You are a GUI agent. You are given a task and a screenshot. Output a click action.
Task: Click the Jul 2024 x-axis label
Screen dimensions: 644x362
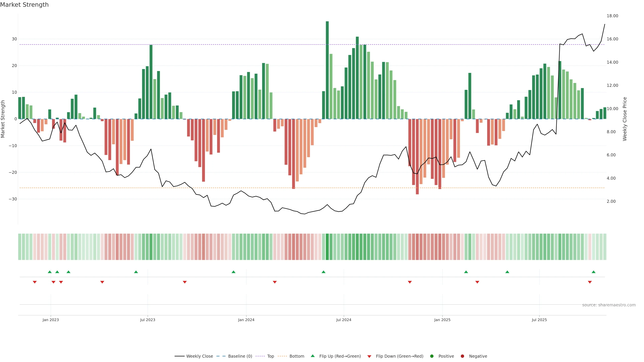click(343, 320)
